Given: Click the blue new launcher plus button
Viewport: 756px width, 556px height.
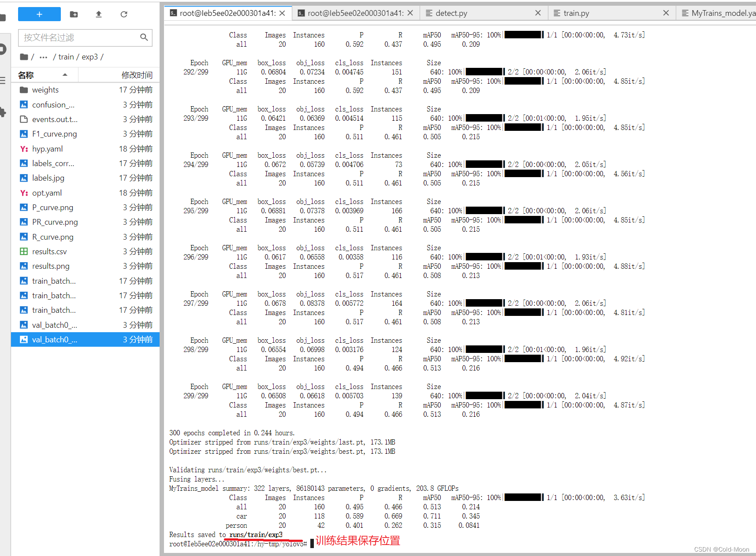Looking at the screenshot, I should (39, 14).
